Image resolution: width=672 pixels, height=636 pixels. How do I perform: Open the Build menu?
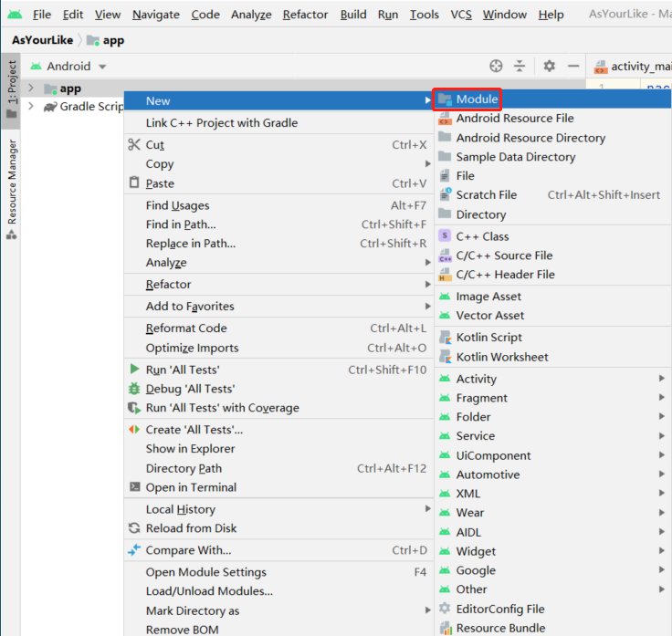(353, 15)
